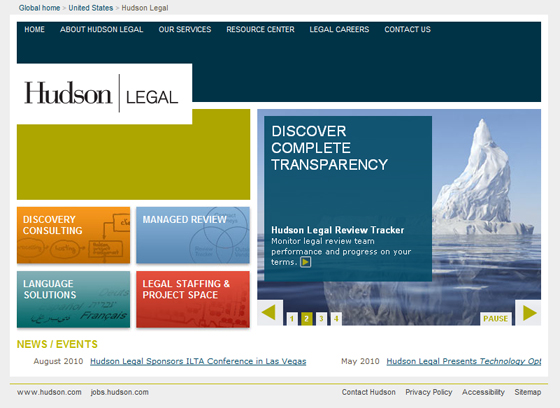The width and height of the screenshot is (560, 408).
Task: Visit www.hudson.com footer link
Action: click(49, 392)
